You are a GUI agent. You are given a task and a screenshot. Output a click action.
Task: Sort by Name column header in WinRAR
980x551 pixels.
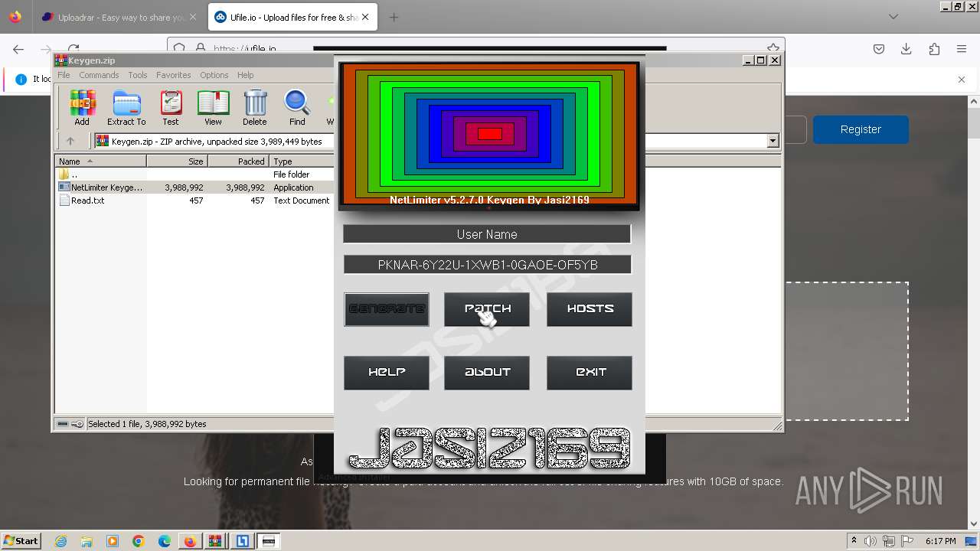[100, 161]
